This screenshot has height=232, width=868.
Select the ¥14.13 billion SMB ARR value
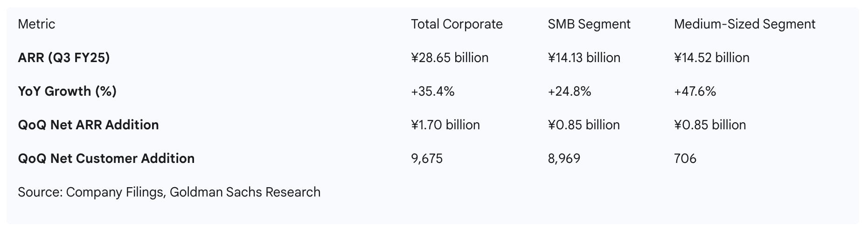(583, 58)
